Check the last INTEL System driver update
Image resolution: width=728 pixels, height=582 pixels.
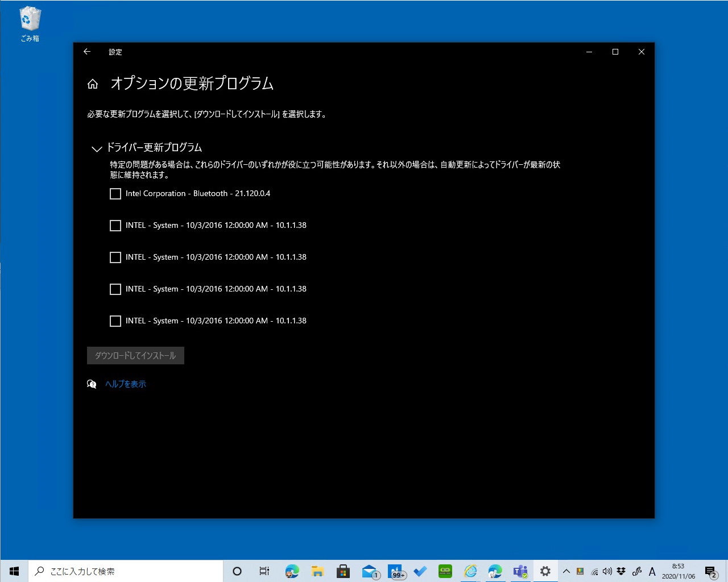(x=115, y=321)
